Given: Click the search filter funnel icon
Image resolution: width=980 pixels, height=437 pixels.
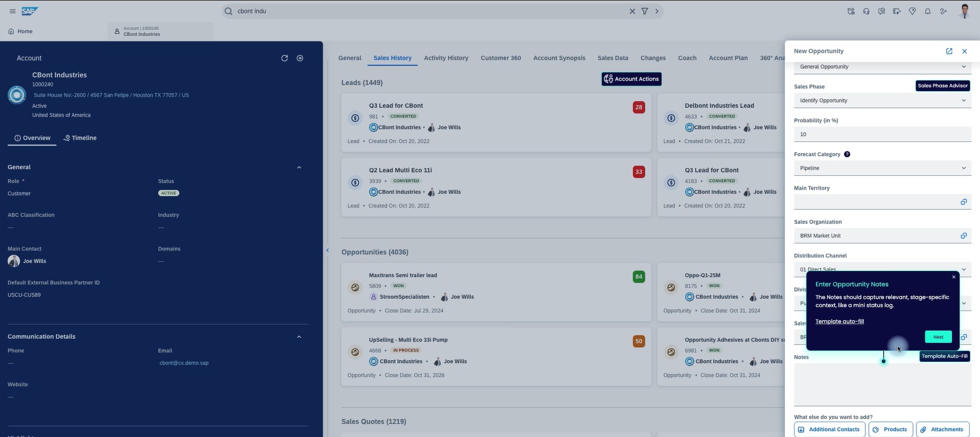Looking at the screenshot, I should [x=645, y=11].
